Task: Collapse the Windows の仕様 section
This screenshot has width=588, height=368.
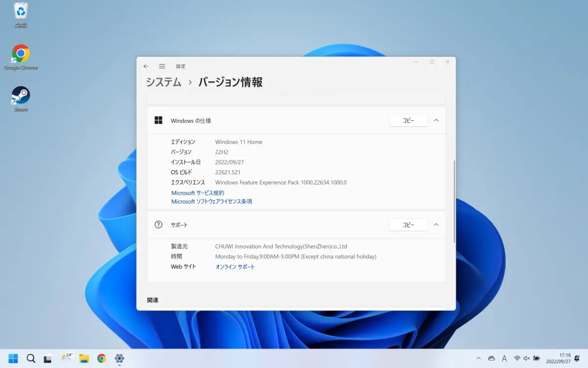Action: [x=436, y=120]
